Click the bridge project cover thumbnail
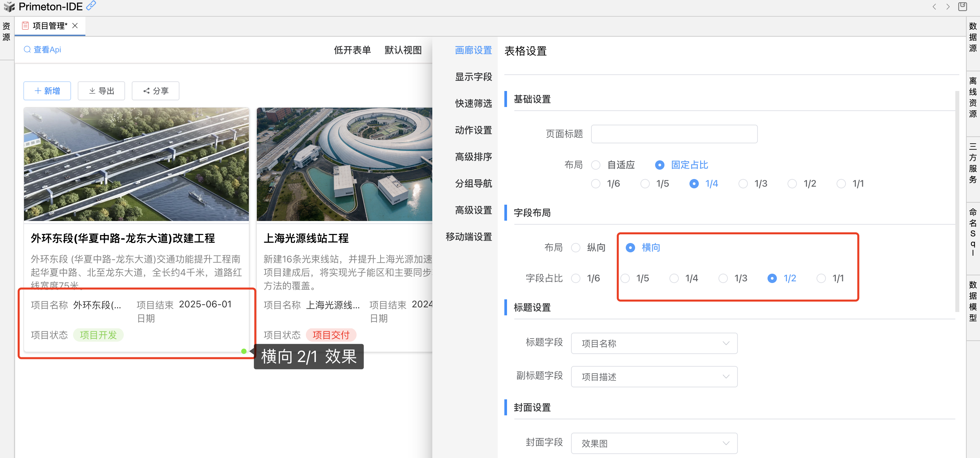This screenshot has height=458, width=980. [x=136, y=164]
